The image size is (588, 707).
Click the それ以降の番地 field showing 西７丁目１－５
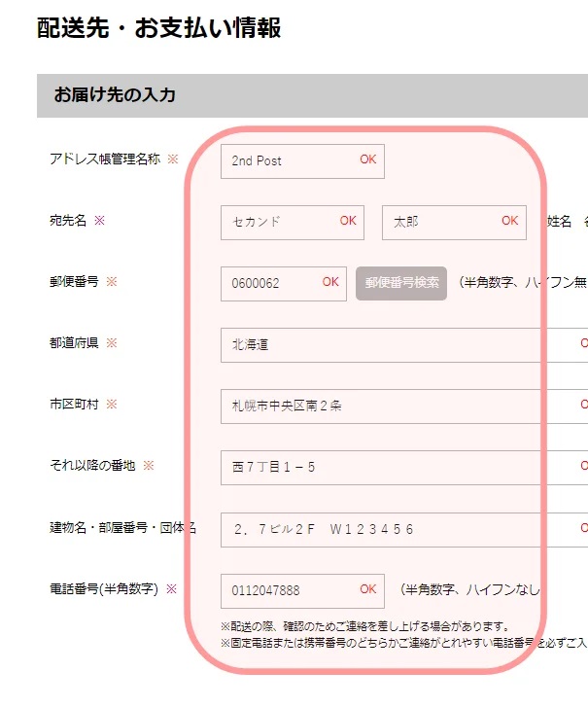pos(404,468)
